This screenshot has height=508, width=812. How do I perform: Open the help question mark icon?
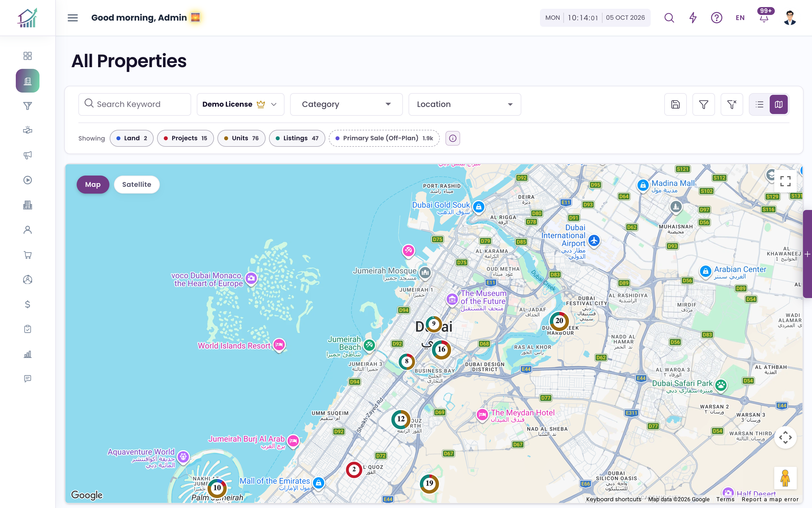(x=716, y=18)
